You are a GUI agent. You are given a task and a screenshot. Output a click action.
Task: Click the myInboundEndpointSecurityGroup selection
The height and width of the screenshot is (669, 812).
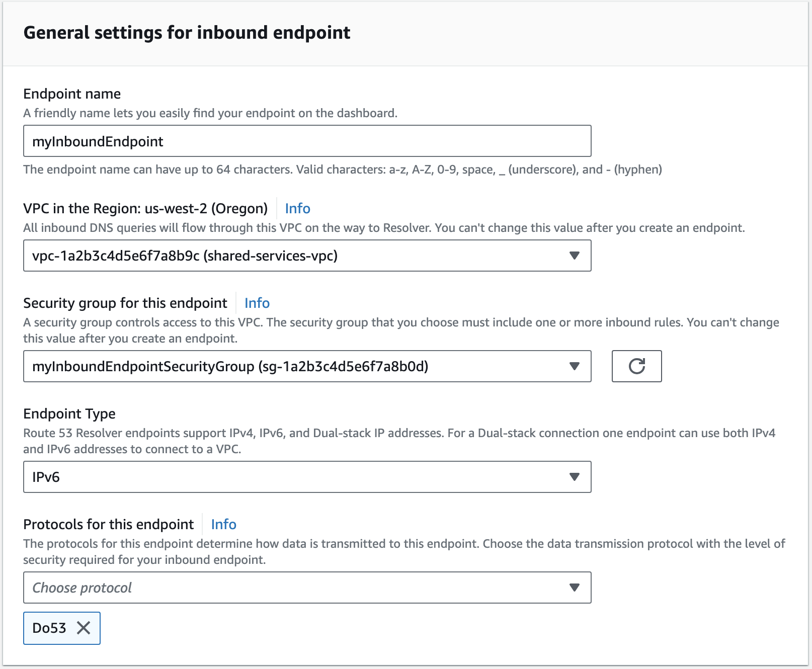point(229,366)
